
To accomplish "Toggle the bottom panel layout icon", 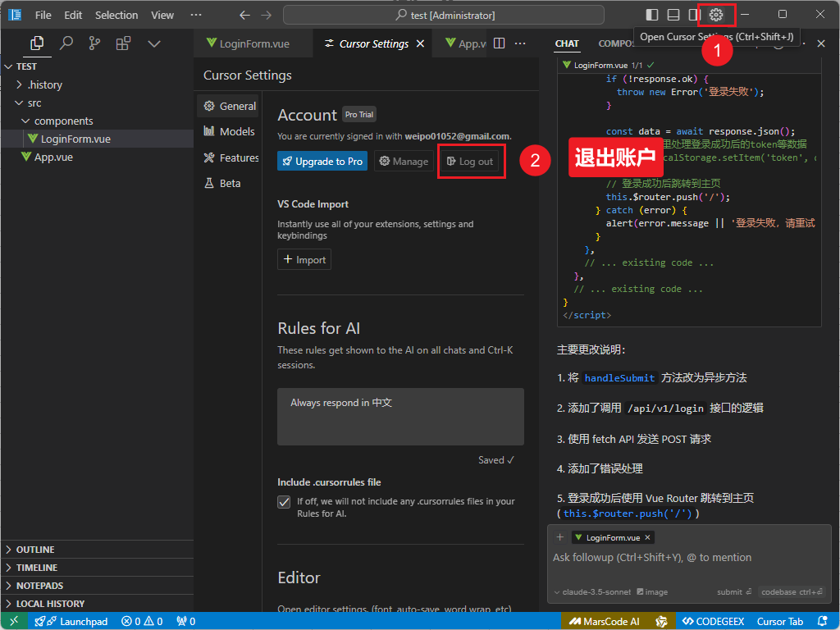I will 673,15.
